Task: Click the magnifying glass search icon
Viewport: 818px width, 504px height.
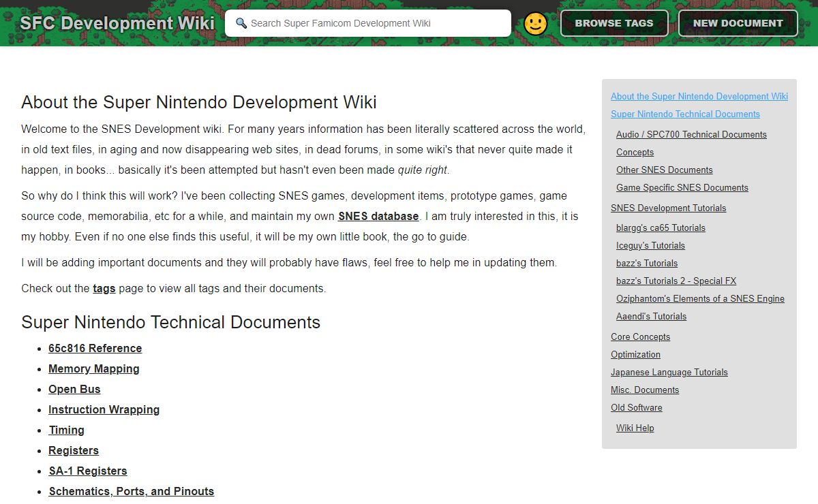Action: pyautogui.click(x=241, y=23)
